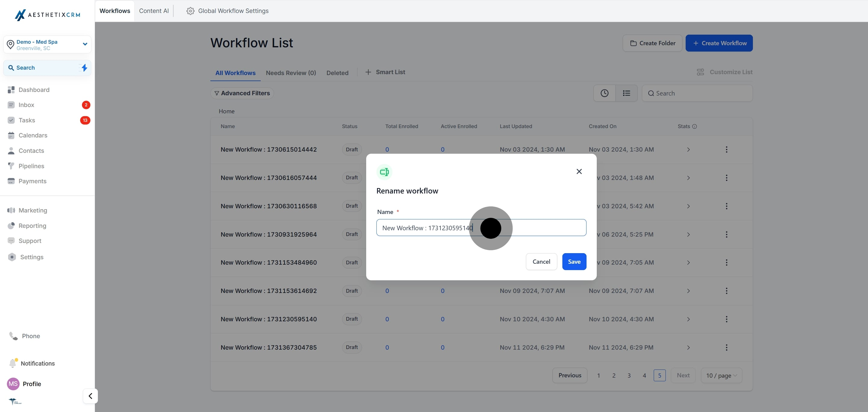Switch to the Content AI tab
Image resolution: width=868 pixels, height=412 pixels.
[x=154, y=11]
